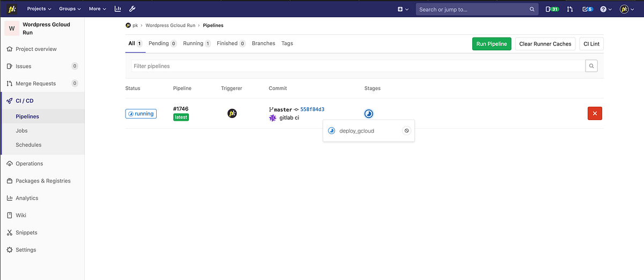Cancel pipeline with red X button
Viewport: 644px width, 280px height.
tap(595, 113)
